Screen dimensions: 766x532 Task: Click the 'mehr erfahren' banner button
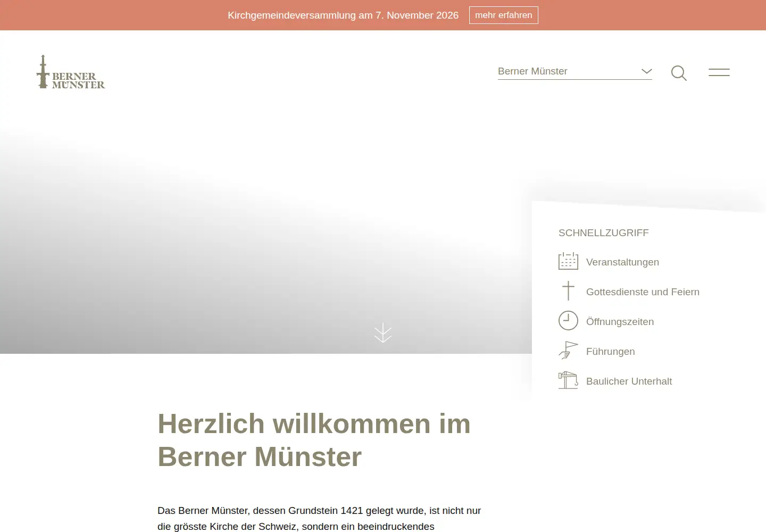tap(503, 15)
